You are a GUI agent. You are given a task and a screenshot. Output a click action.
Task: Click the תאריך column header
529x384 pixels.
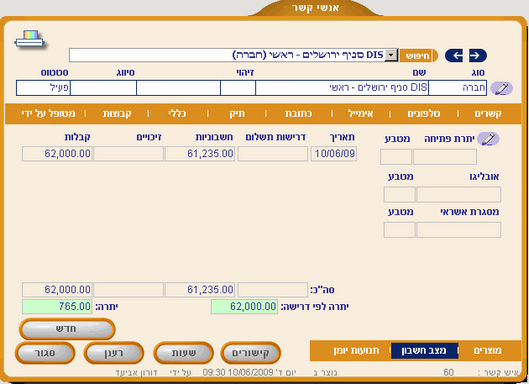pyautogui.click(x=342, y=137)
